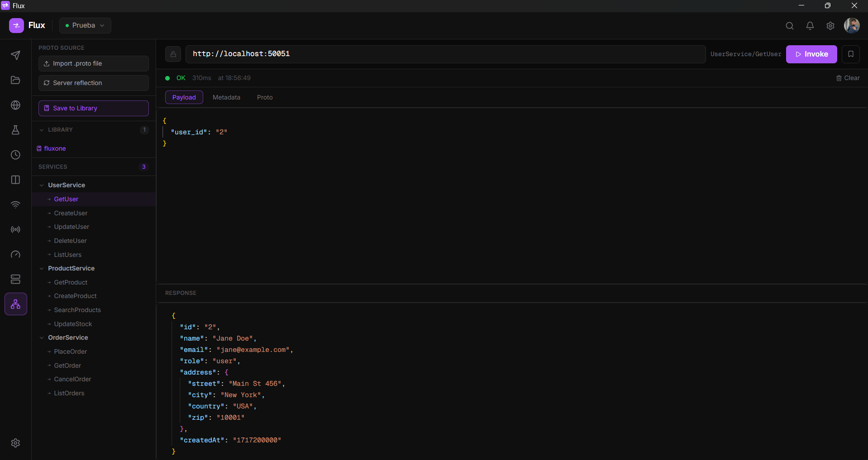
Task: Switch to the Proto tab
Action: (x=265, y=97)
